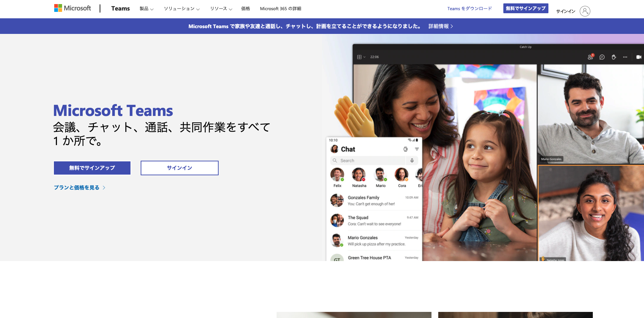
Task: Click the profile avatar beside Chat title
Action: [335, 149]
